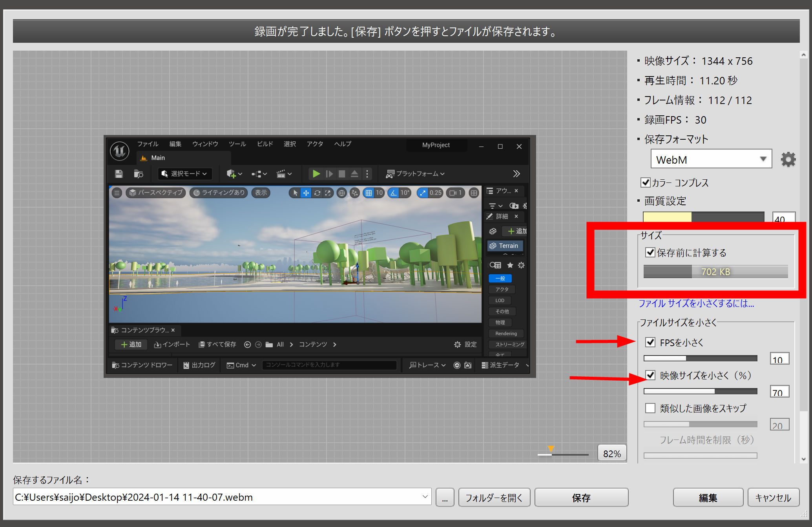The height and width of the screenshot is (527, 812).
Task: Click the 82% zoom level button
Action: [x=611, y=454]
